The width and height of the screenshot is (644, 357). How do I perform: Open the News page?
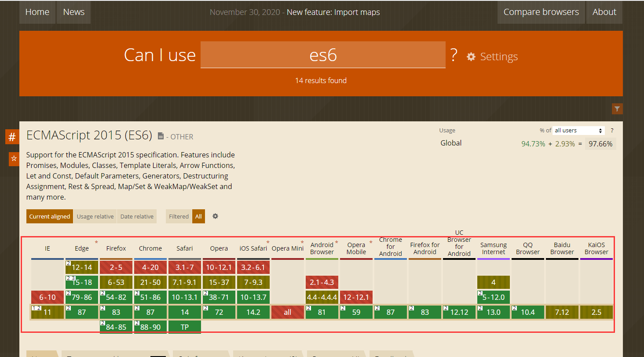74,12
